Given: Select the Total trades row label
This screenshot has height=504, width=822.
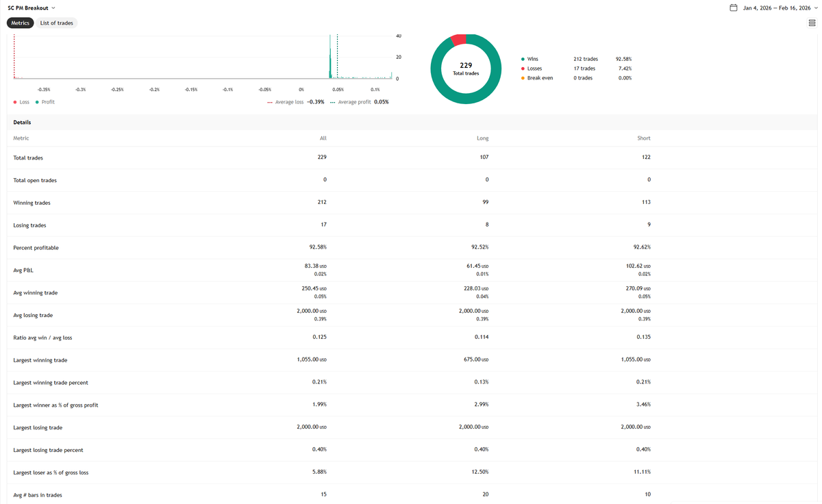Looking at the screenshot, I should point(28,157).
